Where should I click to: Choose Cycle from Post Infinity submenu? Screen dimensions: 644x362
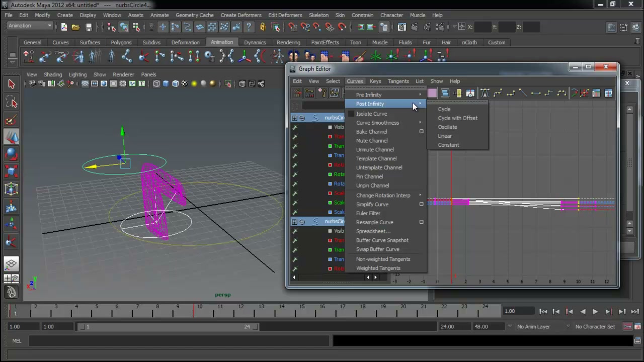coord(444,109)
